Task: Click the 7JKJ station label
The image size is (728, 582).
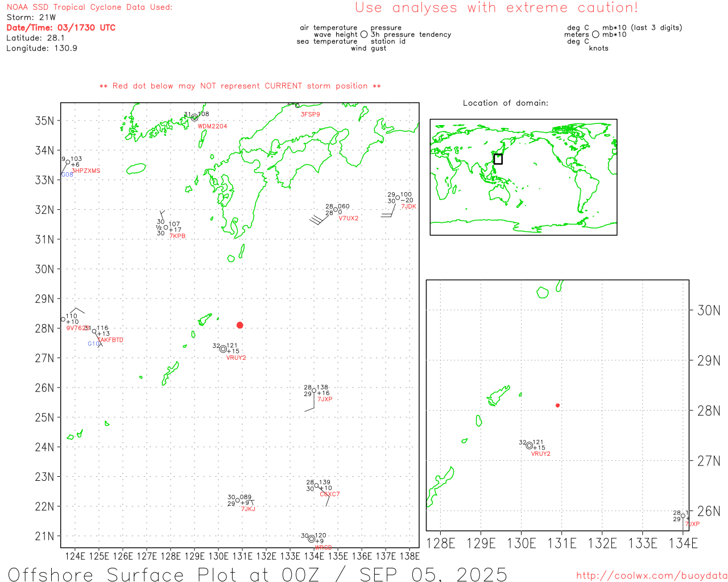Action: pos(248,509)
